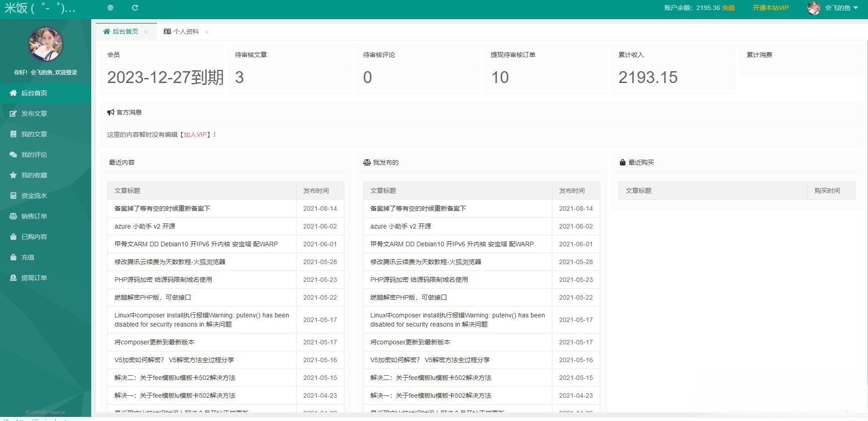Screen dimensions: 868x421
Task: Click the 开通本站VIP link
Action: [770, 8]
